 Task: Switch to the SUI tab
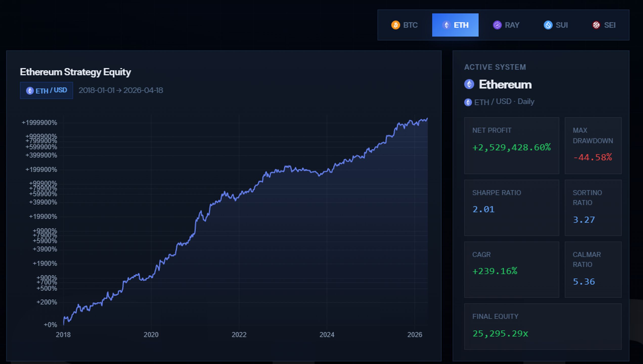pos(556,25)
